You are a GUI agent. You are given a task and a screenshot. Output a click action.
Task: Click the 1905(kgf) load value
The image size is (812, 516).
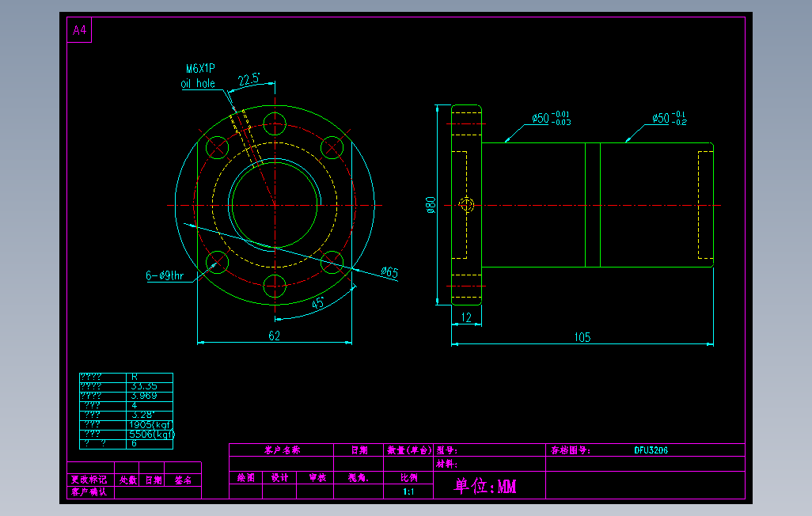point(150,424)
